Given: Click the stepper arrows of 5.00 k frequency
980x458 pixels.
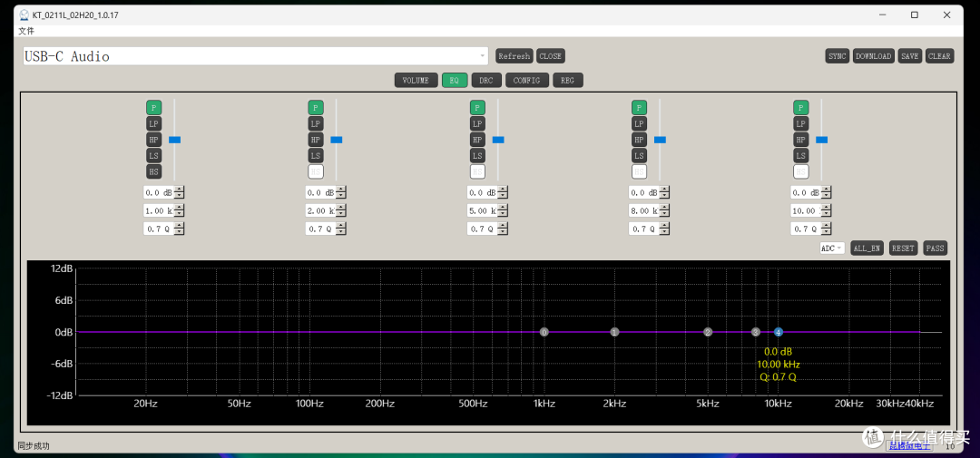Looking at the screenshot, I should (x=503, y=210).
